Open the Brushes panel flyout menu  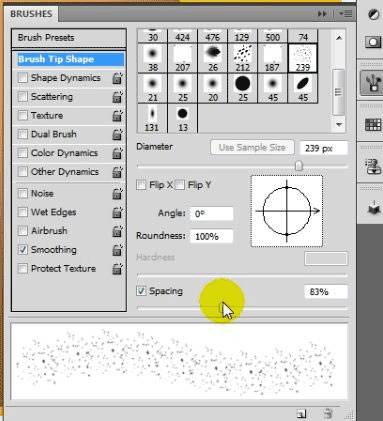pyautogui.click(x=345, y=14)
